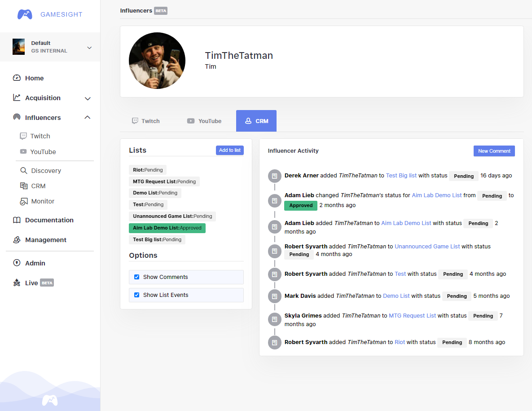532x411 pixels.
Task: Click the Acquisition chart icon
Action: pos(17,97)
